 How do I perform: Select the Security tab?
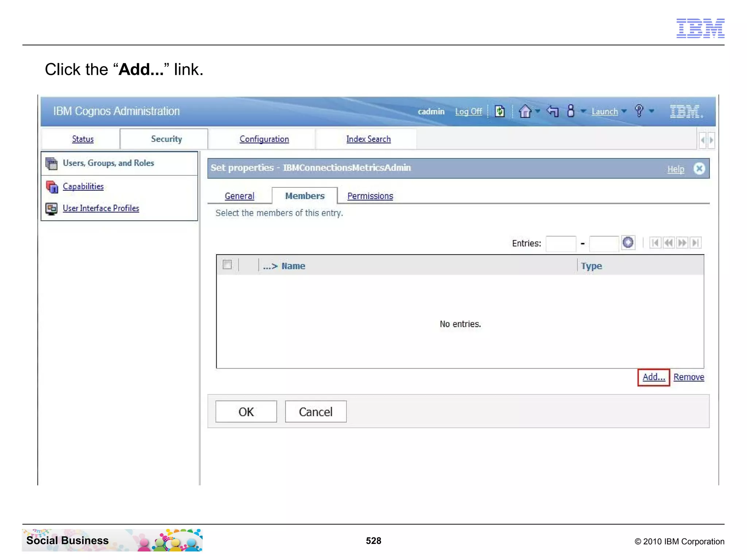166,139
